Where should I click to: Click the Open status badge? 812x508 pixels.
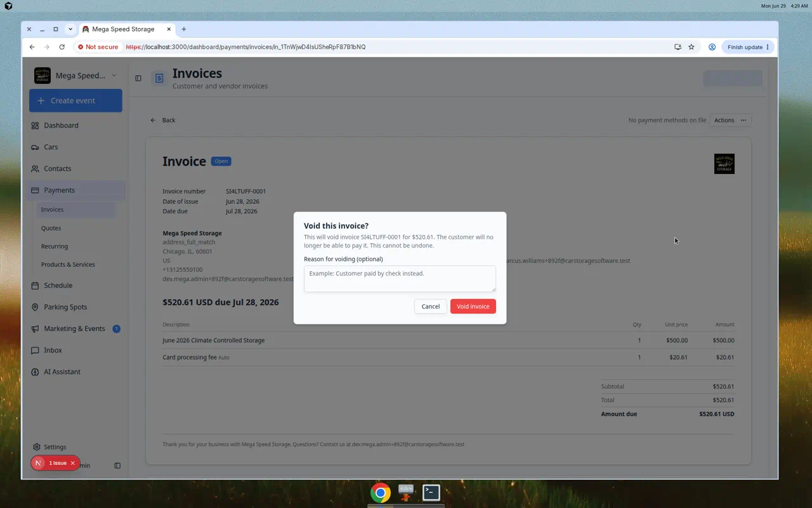[221, 161]
